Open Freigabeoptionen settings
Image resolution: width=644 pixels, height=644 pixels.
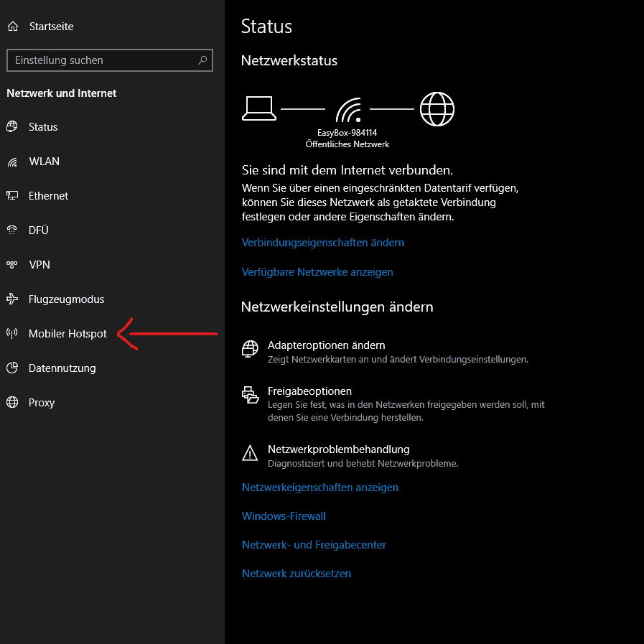[x=309, y=391]
